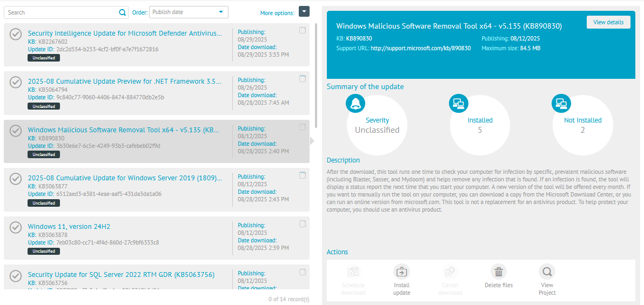Click status check icon for .NET Framework update
Viewport: 644px width, 305px height.
coord(16,82)
